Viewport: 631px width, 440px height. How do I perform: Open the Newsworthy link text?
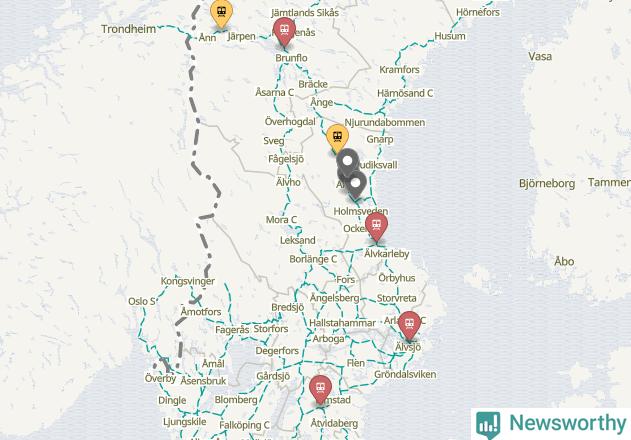[568, 423]
